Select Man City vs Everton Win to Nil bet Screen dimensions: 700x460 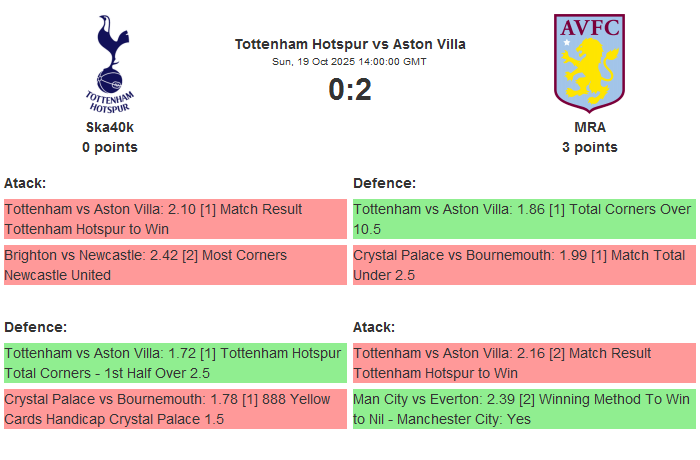point(524,409)
